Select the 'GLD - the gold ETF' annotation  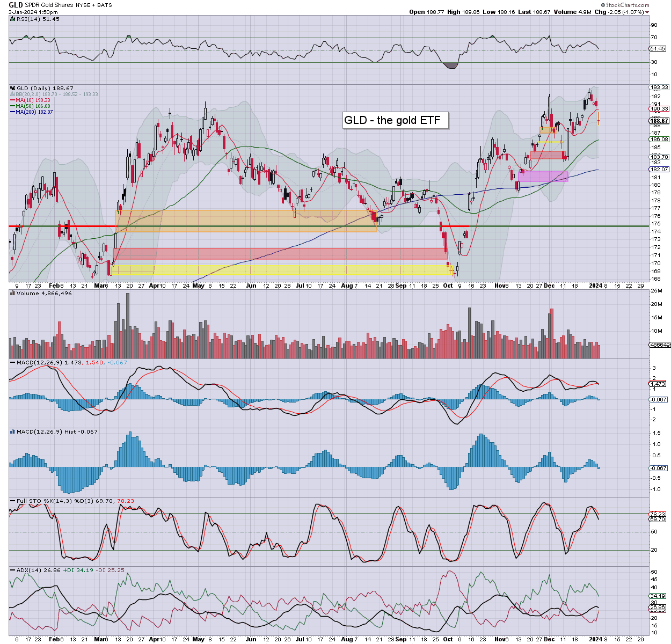pyautogui.click(x=395, y=120)
